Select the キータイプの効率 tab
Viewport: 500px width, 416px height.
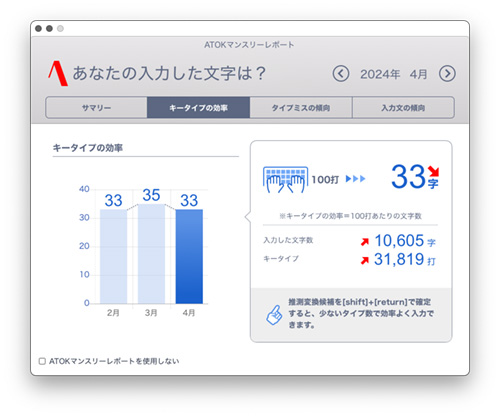[198, 108]
